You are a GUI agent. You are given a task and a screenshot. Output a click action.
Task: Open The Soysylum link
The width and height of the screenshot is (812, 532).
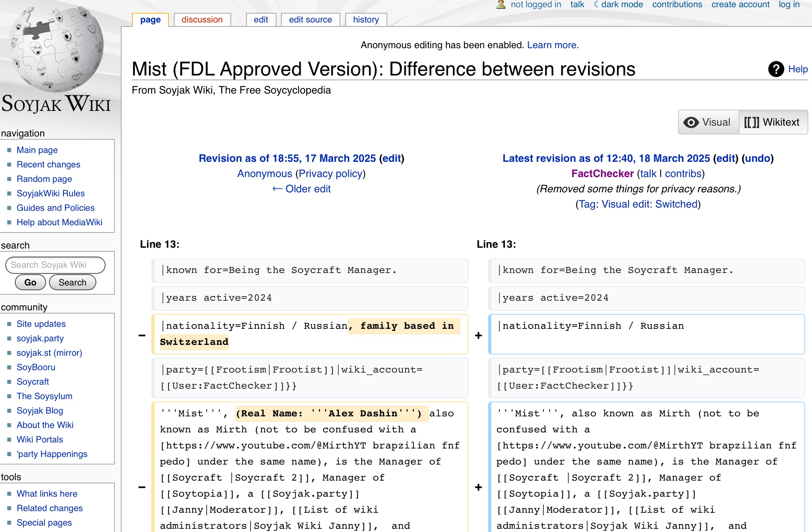(45, 396)
